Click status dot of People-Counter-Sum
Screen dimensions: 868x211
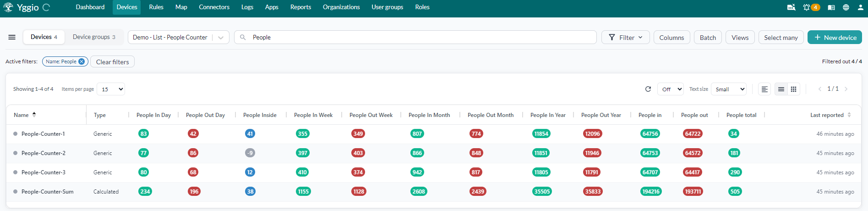pos(15,192)
